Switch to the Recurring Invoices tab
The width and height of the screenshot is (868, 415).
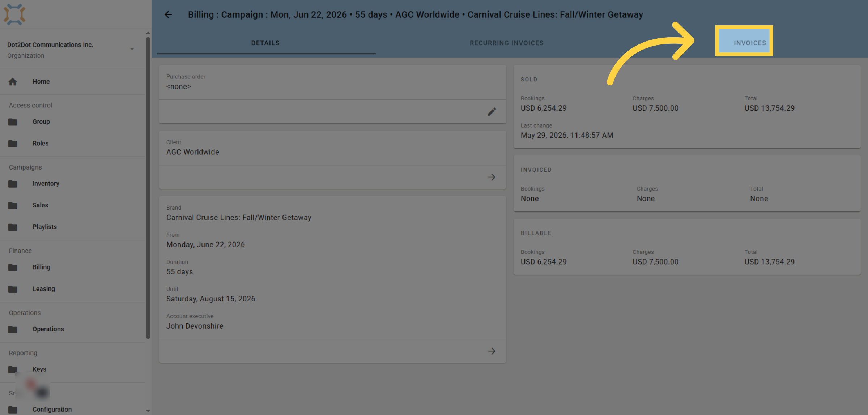point(507,43)
